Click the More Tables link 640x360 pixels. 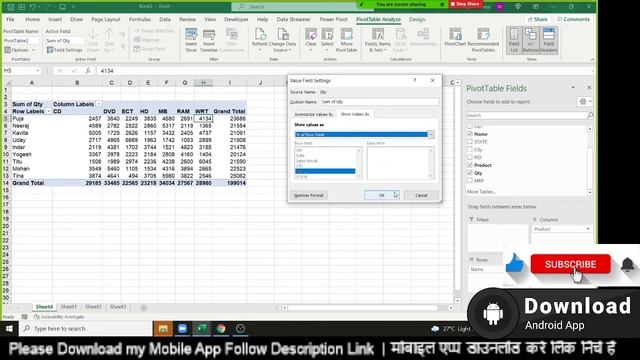(481, 191)
